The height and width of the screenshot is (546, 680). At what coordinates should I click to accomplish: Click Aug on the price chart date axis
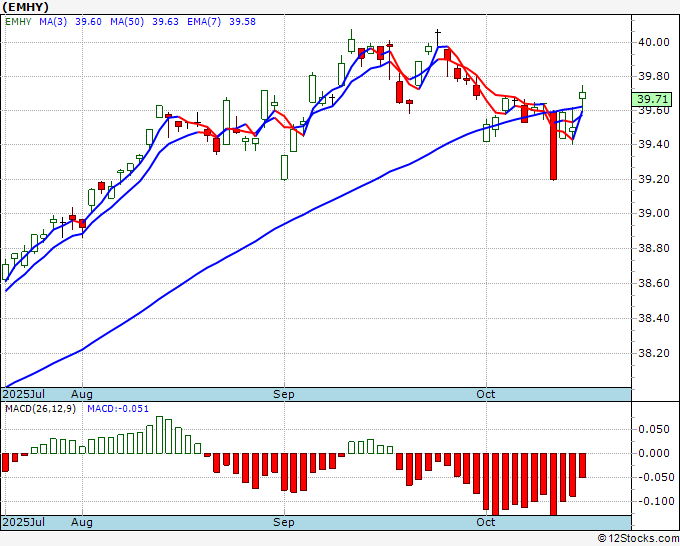coord(82,394)
